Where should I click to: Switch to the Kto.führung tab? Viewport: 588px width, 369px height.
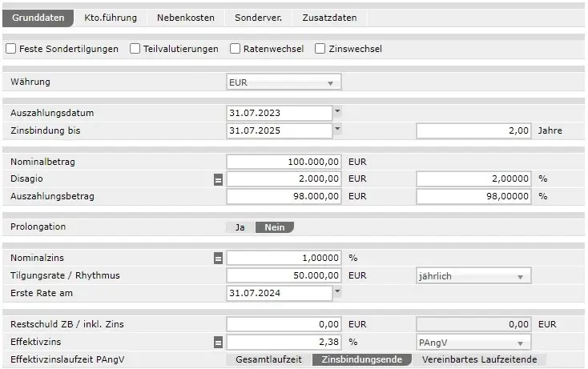111,18
